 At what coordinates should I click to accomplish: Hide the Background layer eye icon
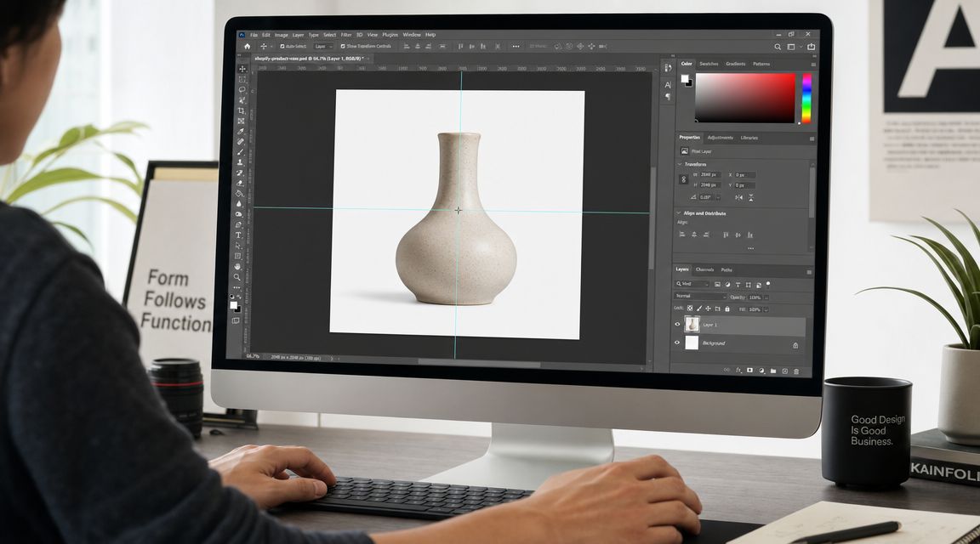(x=677, y=343)
